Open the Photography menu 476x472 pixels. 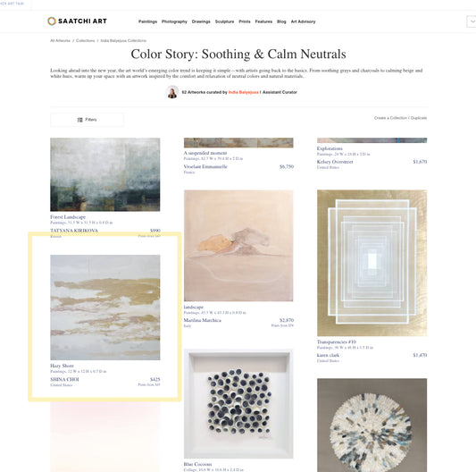(174, 21)
